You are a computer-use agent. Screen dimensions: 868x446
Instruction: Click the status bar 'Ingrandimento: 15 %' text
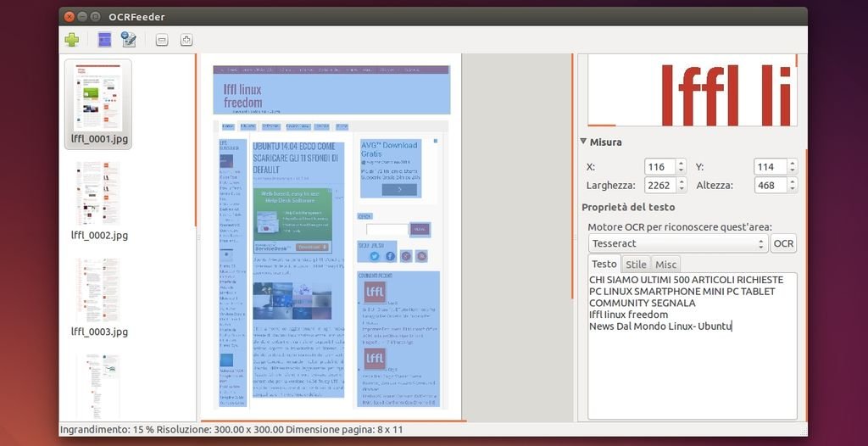point(107,429)
